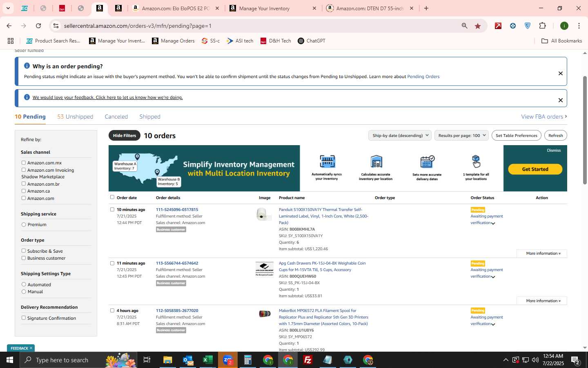This screenshot has width=588, height=368.
Task: Click the Zoom app icon in taskbar
Action: (228, 360)
